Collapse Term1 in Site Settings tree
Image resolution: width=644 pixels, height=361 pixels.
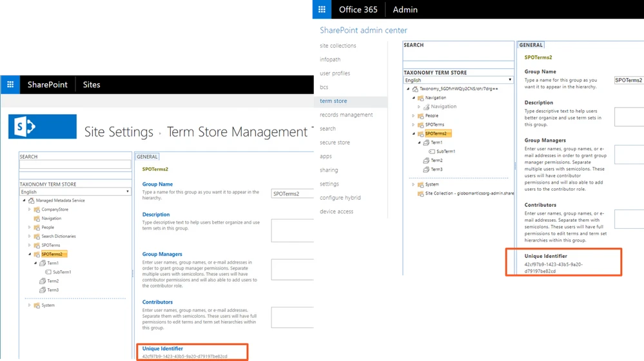pyautogui.click(x=35, y=263)
